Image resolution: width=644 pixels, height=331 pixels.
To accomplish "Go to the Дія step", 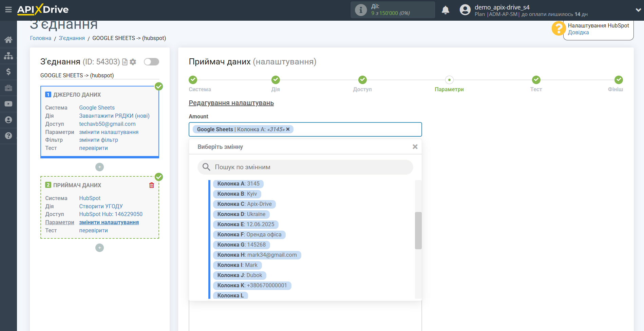I will (x=276, y=80).
